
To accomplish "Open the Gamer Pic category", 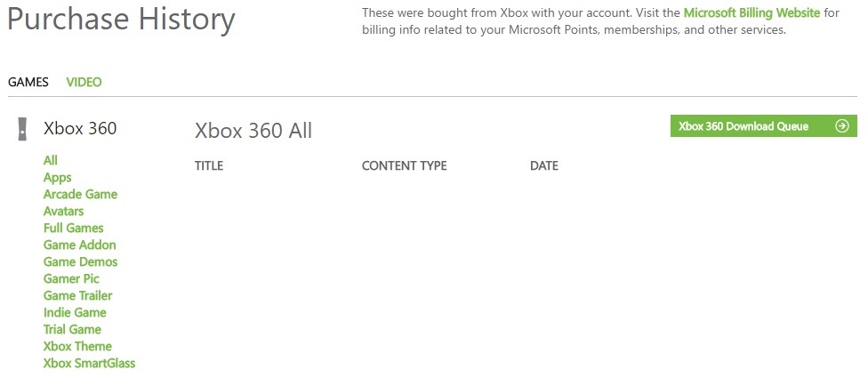I will click(x=71, y=278).
